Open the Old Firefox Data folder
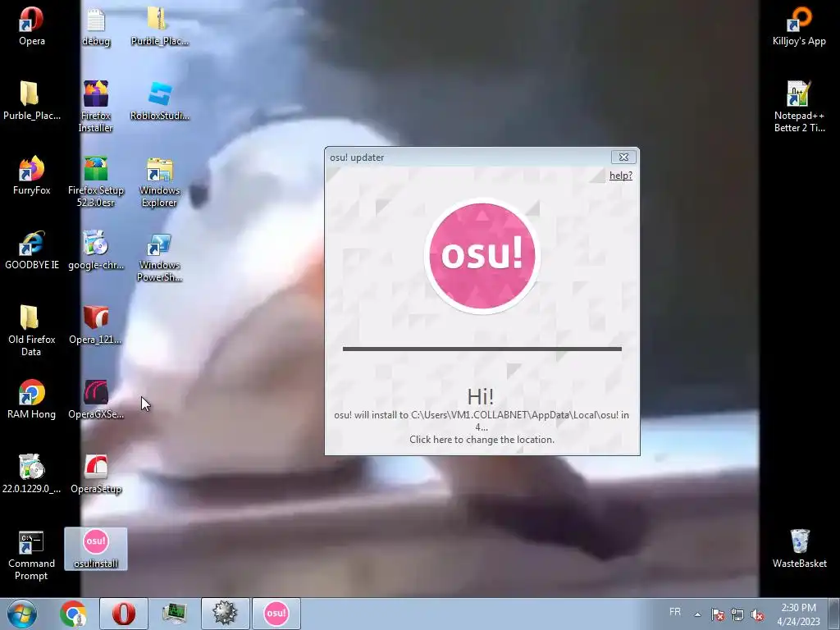 pos(32,331)
